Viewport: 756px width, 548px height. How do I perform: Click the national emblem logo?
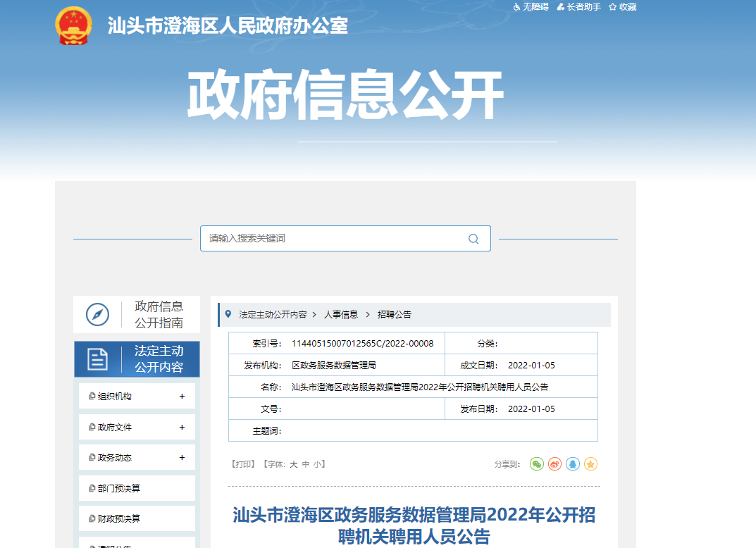[x=73, y=26]
